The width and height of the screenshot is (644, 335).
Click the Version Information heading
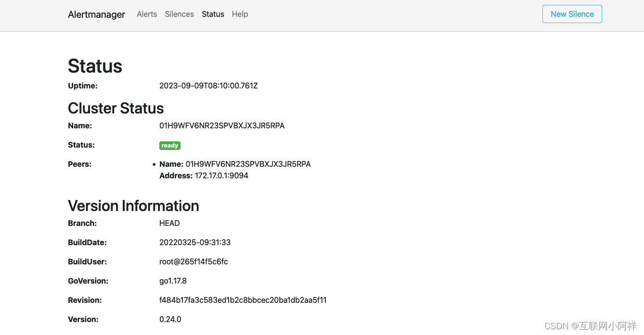(133, 206)
